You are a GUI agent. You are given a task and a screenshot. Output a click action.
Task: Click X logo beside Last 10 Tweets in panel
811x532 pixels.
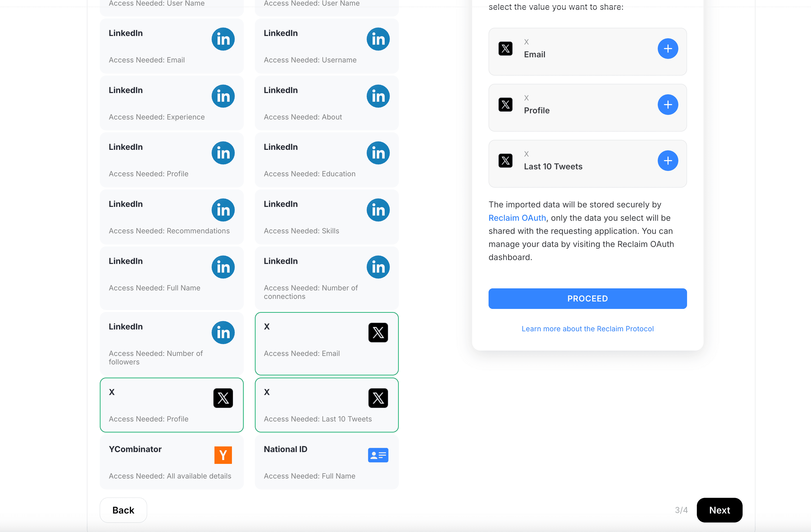click(x=505, y=161)
